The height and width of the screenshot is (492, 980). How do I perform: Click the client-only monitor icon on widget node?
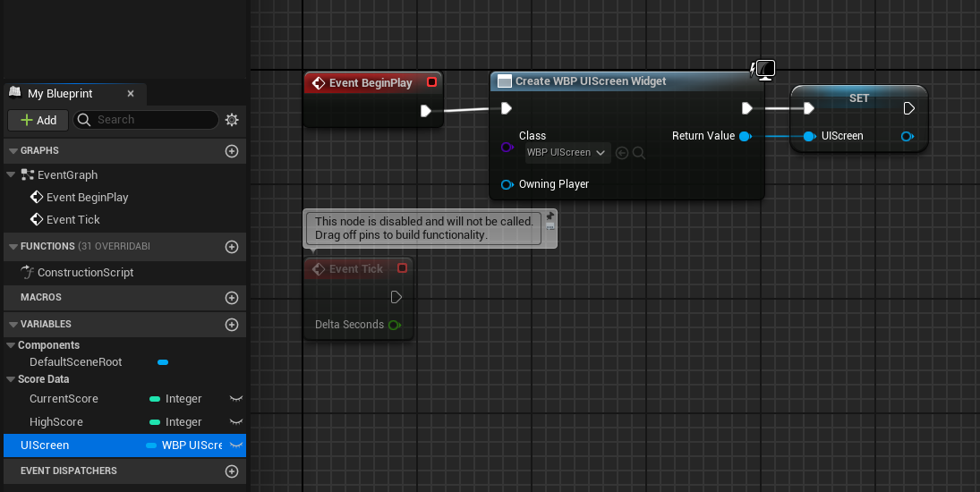765,69
